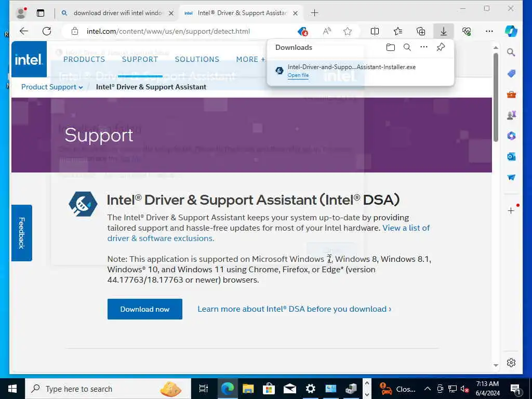Open the PRODUCTS menu
The width and height of the screenshot is (532, 399).
84,59
